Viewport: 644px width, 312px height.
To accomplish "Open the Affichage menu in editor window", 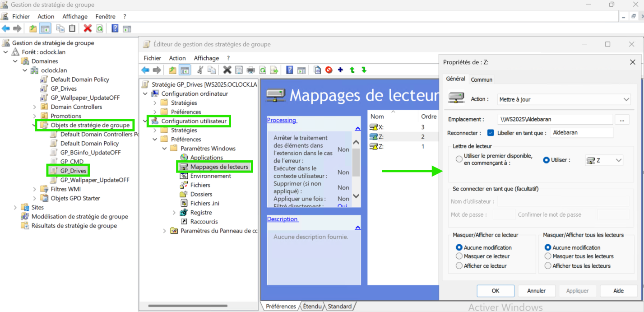I will point(206,58).
